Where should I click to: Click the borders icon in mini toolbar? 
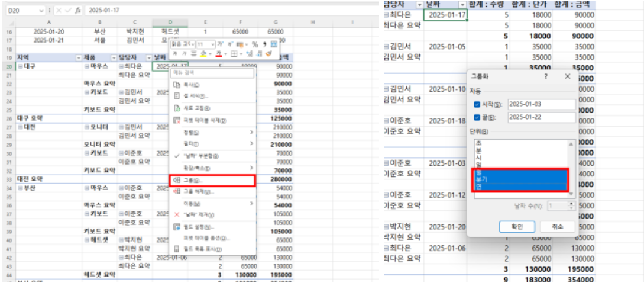[233, 53]
